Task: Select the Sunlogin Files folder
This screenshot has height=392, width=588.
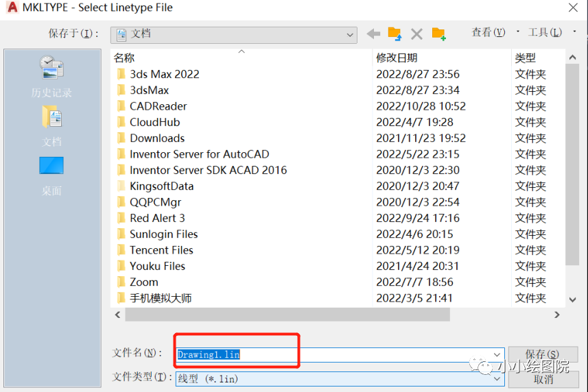Action: 163,234
